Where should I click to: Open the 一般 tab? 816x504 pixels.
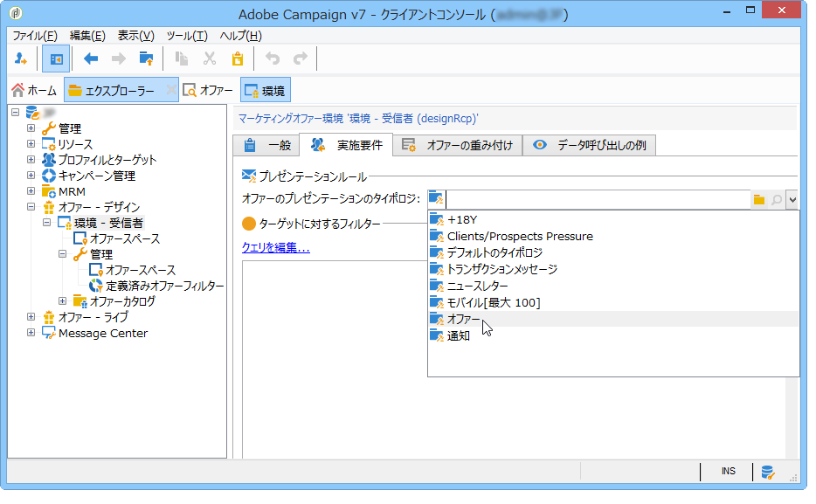click(266, 145)
